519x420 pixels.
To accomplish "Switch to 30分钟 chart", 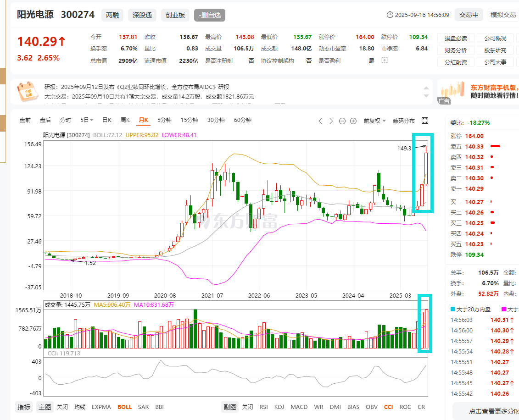I will click(x=216, y=120).
